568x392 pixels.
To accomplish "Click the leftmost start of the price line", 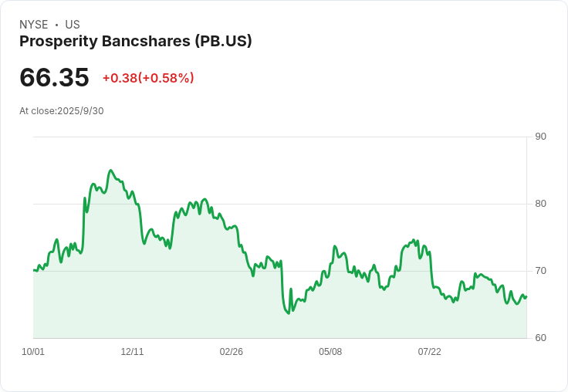I will pyautogui.click(x=34, y=270).
